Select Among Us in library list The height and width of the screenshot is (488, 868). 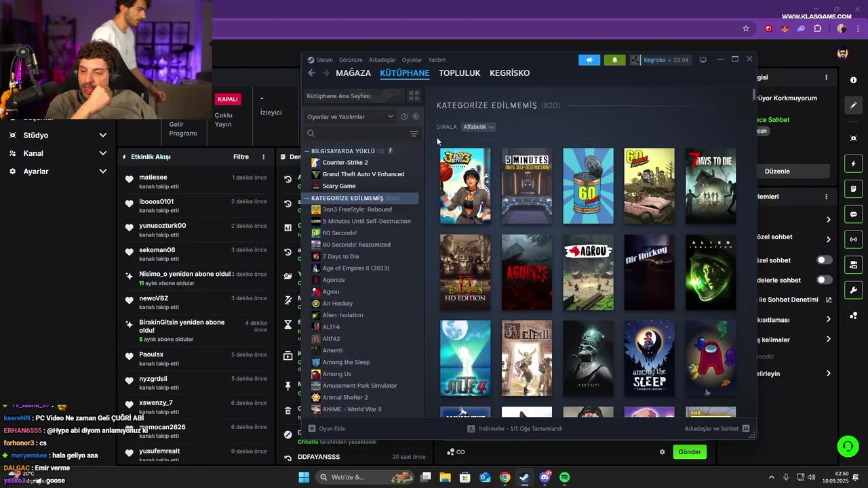coord(337,374)
